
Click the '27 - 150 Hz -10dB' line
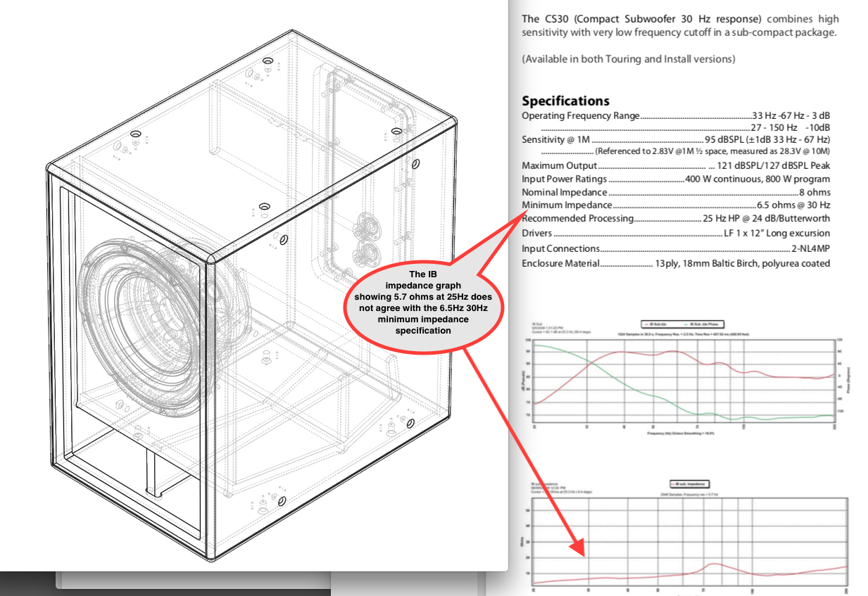click(x=685, y=127)
